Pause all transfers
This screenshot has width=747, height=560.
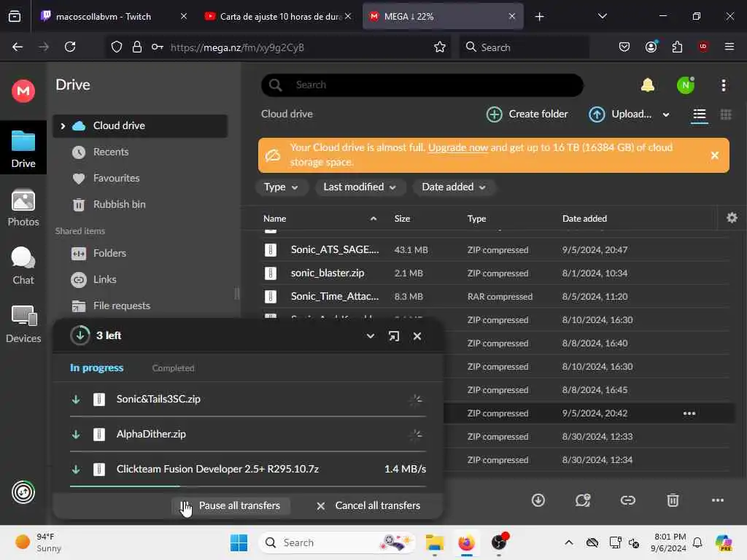click(231, 506)
